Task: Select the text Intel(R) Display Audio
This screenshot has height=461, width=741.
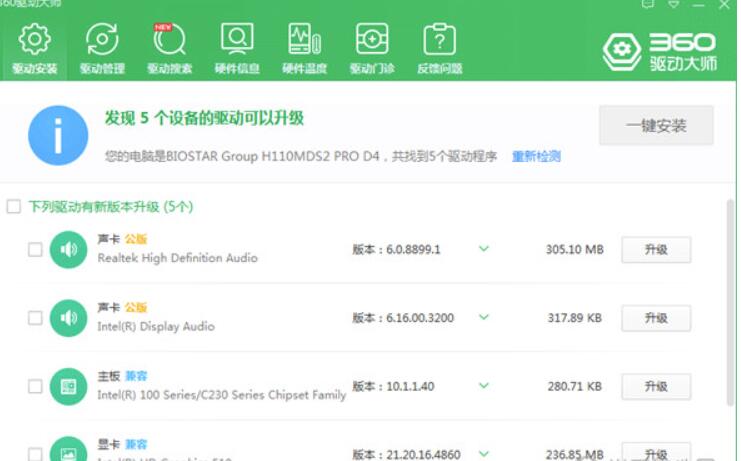Action: point(156,326)
